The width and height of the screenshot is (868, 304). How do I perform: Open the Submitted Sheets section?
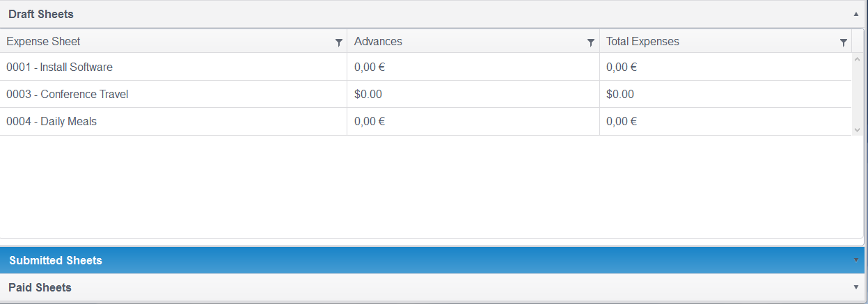pyautogui.click(x=56, y=260)
